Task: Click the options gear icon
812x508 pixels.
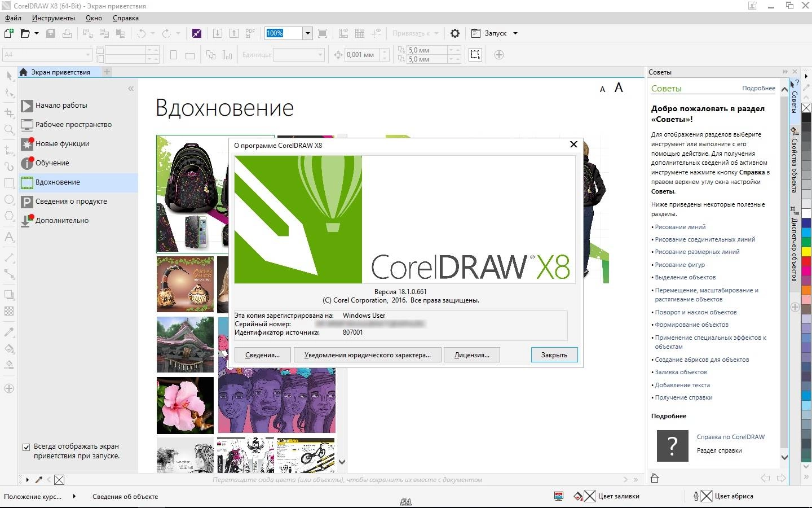Action: (x=455, y=33)
